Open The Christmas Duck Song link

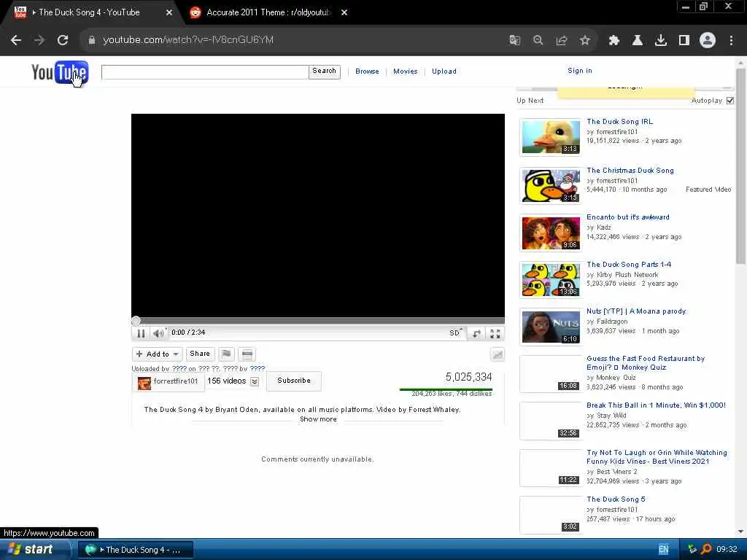tap(630, 171)
